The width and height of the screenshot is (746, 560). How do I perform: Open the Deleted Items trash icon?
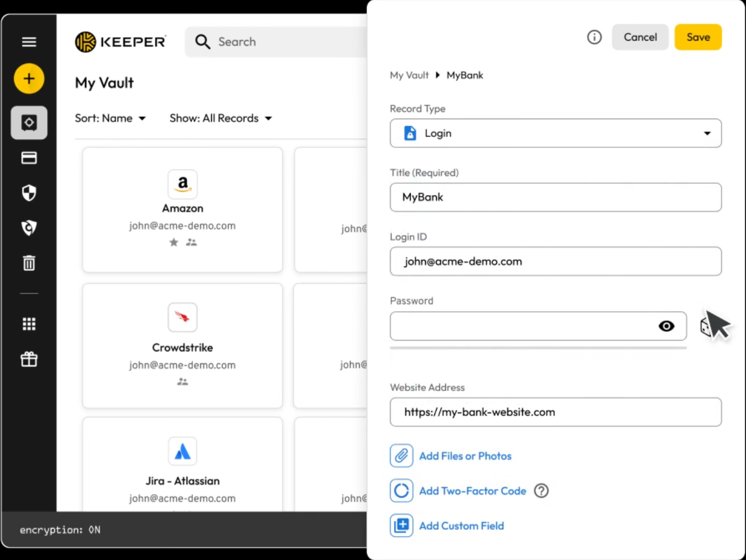[29, 263]
